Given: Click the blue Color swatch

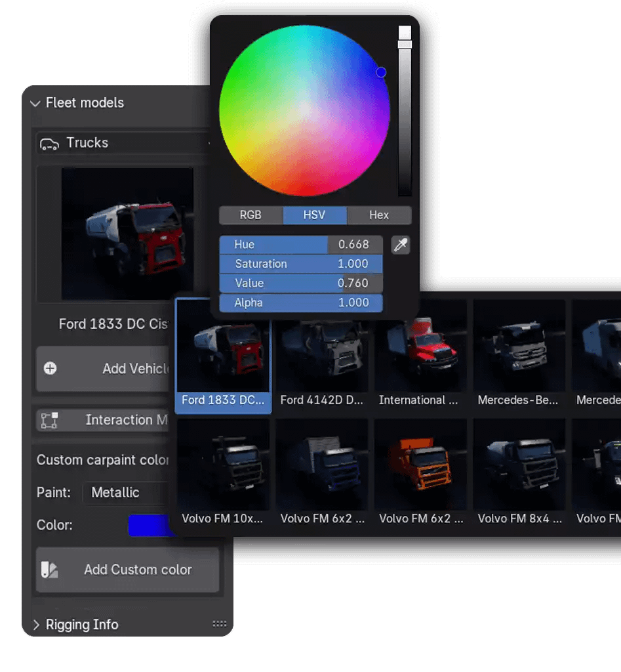Looking at the screenshot, I should tap(150, 526).
